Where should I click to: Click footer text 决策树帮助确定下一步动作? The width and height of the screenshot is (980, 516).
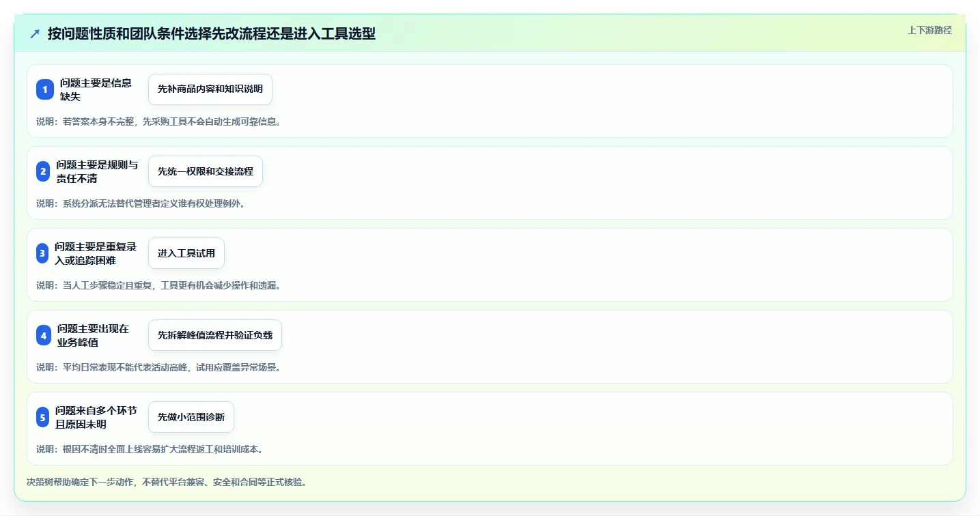(80, 482)
